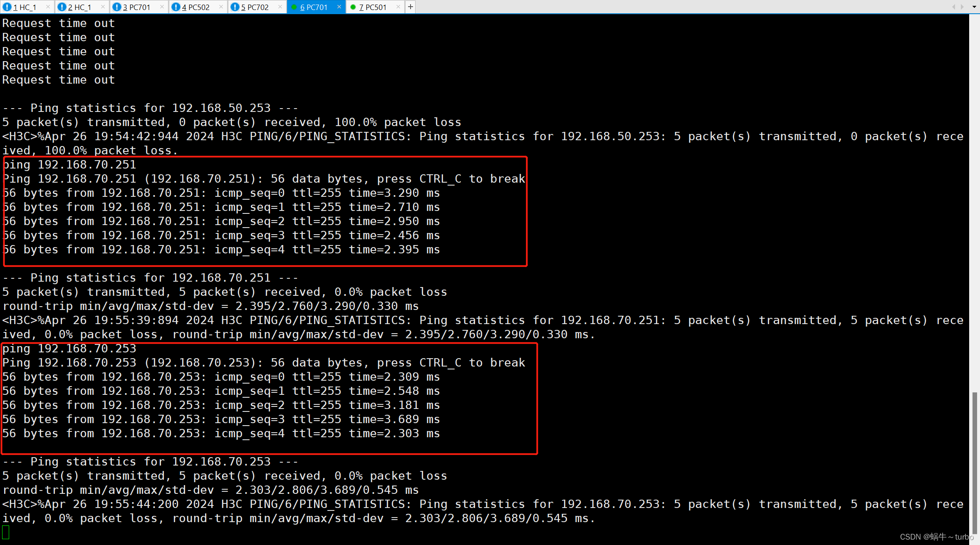The image size is (980, 545).
Task: Click '--- Ping statistics for 192.168.50.253 ---' line
Action: point(151,108)
